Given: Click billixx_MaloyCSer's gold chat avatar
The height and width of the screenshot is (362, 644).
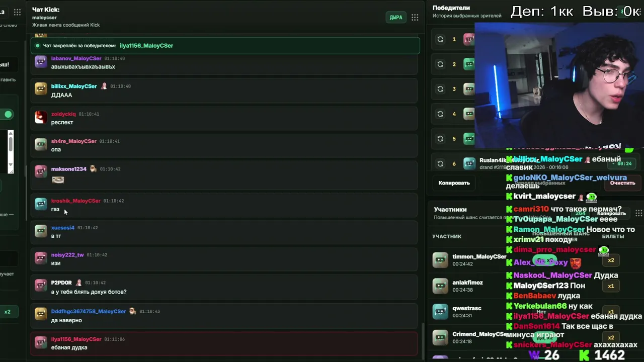Looking at the screenshot, I should pyautogui.click(x=41, y=89).
